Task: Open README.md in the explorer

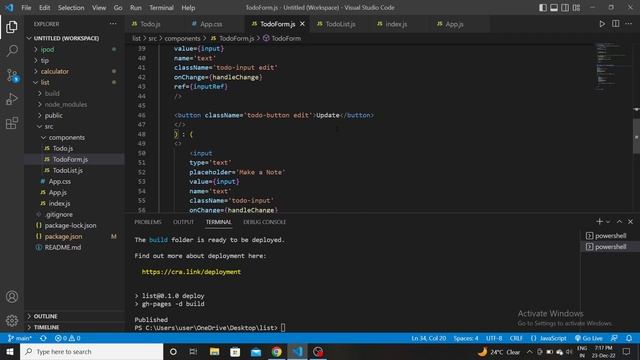Action: (63, 247)
